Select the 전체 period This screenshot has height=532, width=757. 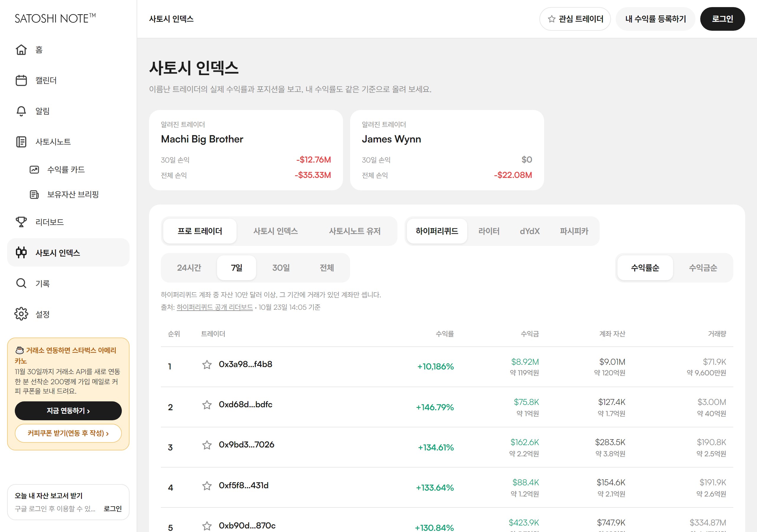327,268
